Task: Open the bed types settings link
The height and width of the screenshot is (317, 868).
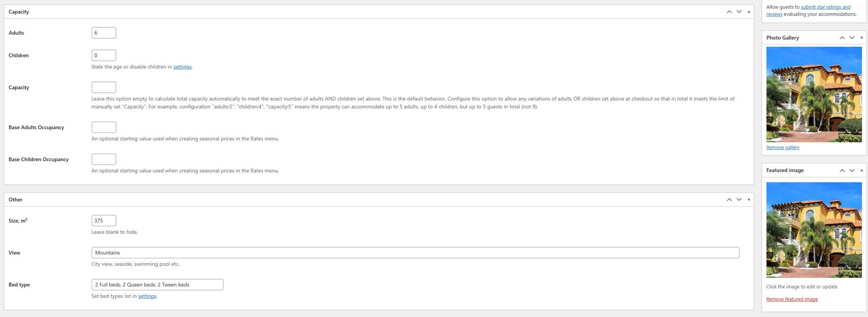Action: (147, 296)
